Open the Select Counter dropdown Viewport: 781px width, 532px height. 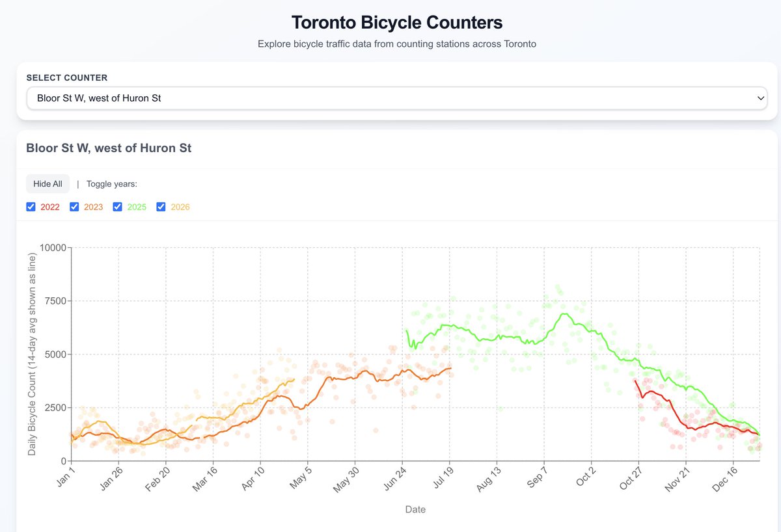coord(397,98)
